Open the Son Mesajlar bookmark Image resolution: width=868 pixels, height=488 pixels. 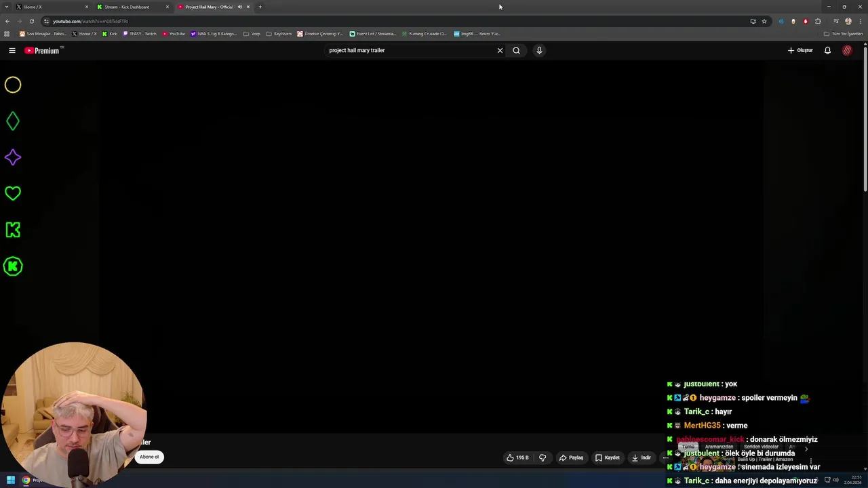(x=43, y=33)
